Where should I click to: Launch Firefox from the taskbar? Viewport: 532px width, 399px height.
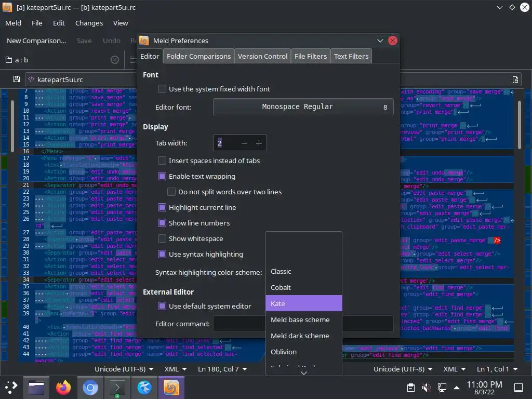(63, 387)
